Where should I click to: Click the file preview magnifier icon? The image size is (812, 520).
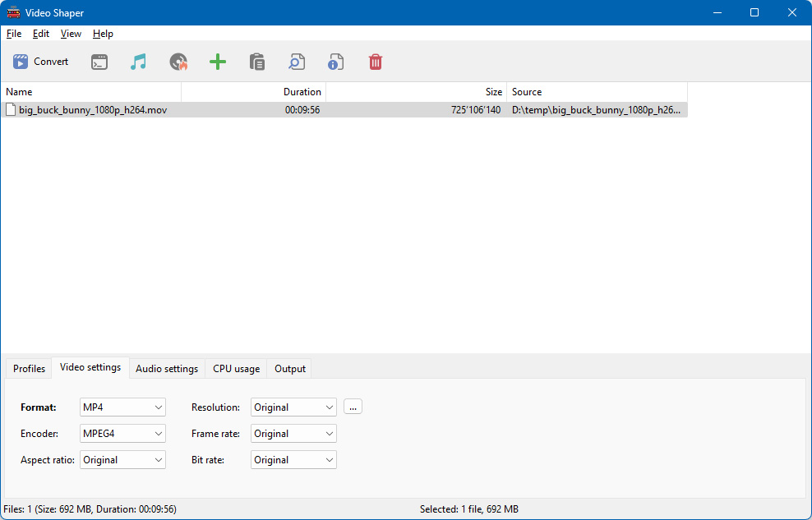(297, 62)
